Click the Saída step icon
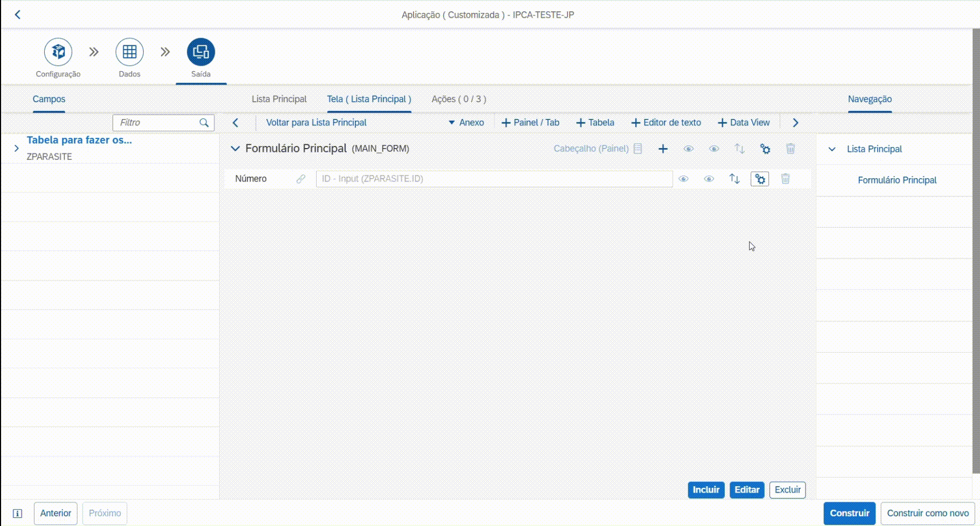980x526 pixels. [x=201, y=52]
